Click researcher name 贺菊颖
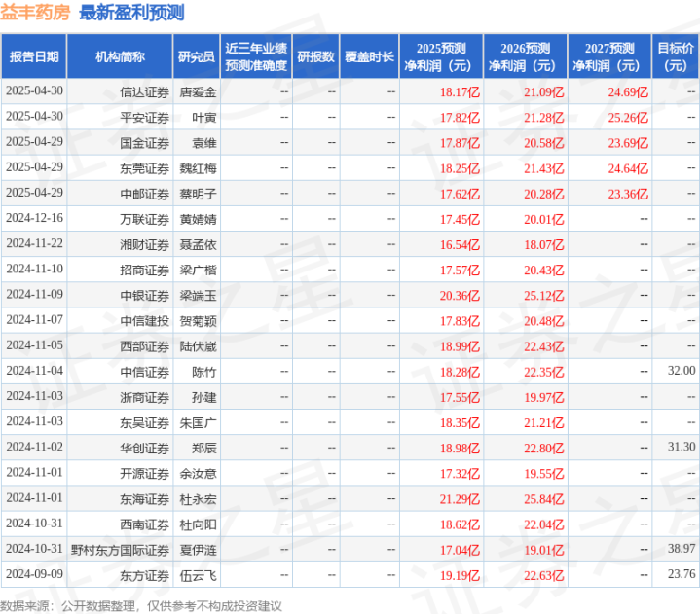Image resolution: width=700 pixels, height=614 pixels. (x=199, y=321)
